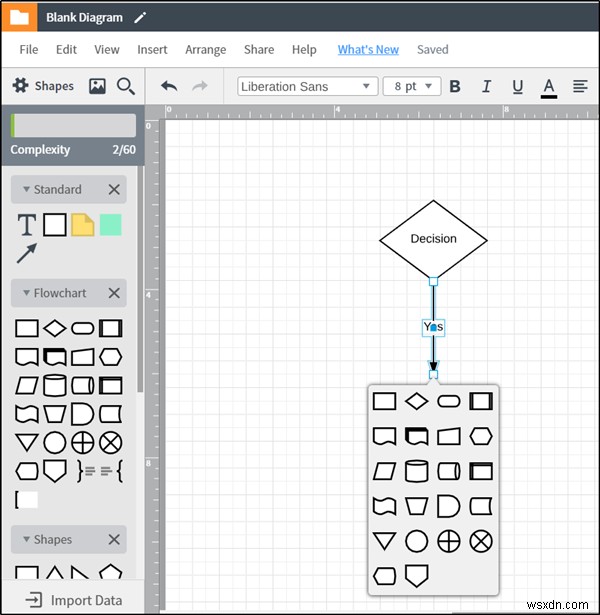Collapse the Standard shape library

26,189
